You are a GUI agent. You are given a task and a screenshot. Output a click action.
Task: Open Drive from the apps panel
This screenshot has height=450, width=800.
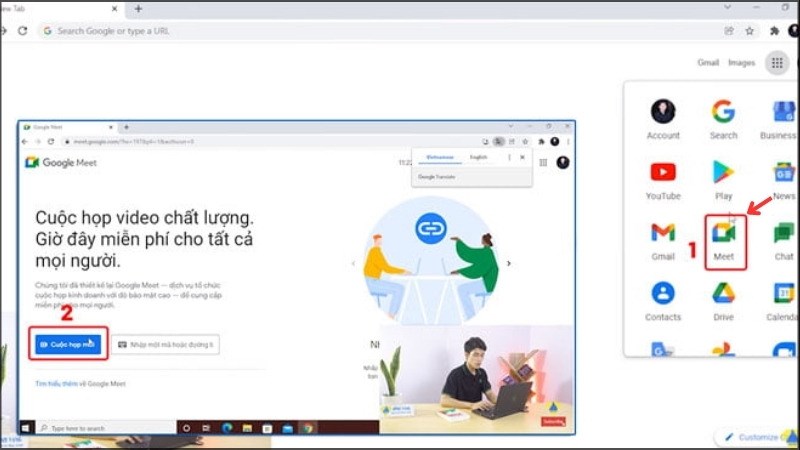tap(723, 301)
